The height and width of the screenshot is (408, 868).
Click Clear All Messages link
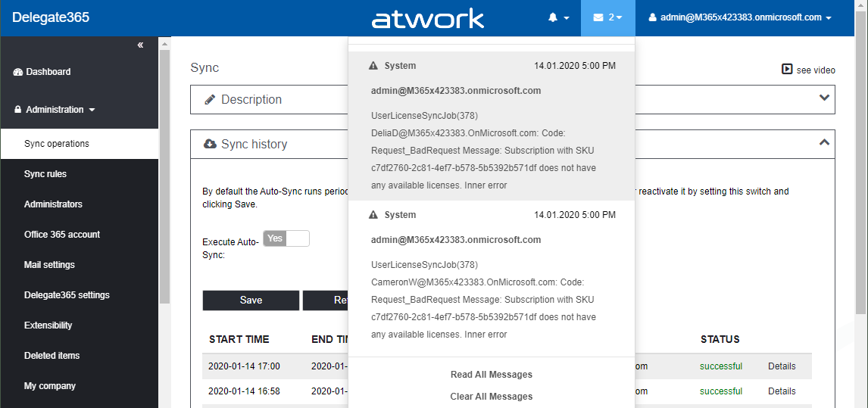tap(491, 397)
